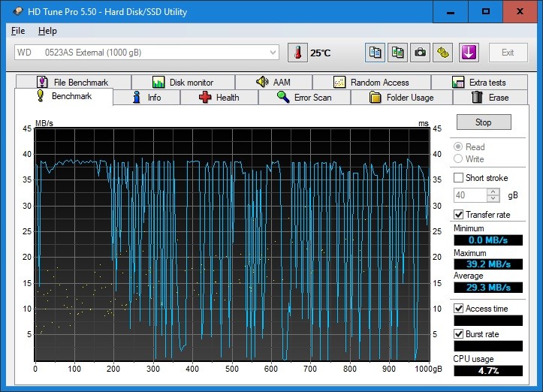The width and height of the screenshot is (543, 392).
Task: Disable the Burst rate checkbox
Action: point(458,334)
